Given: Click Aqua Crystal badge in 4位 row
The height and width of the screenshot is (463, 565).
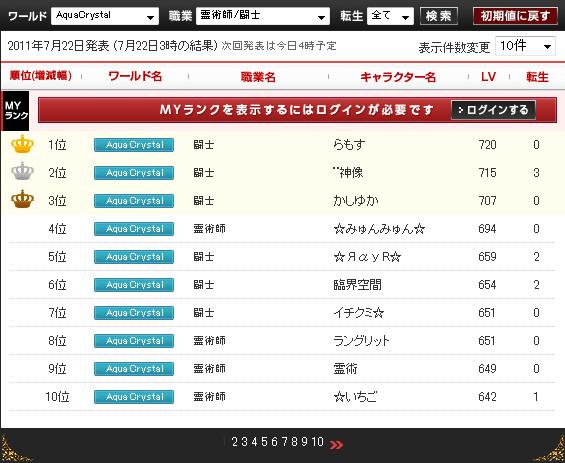Looking at the screenshot, I should click(x=134, y=229).
